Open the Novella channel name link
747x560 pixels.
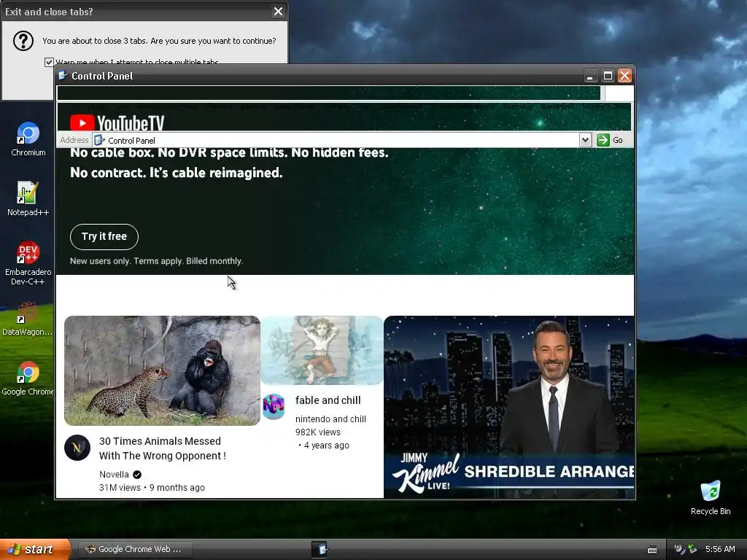click(114, 474)
